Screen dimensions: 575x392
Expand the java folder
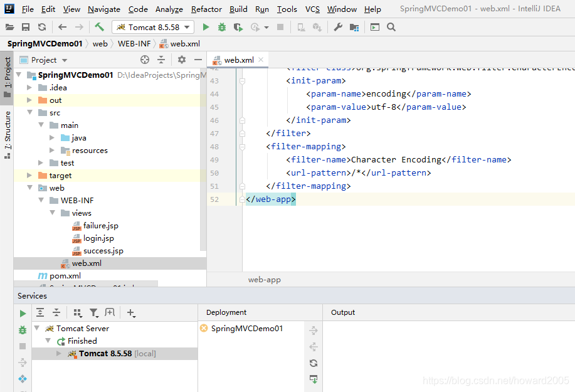pos(52,137)
